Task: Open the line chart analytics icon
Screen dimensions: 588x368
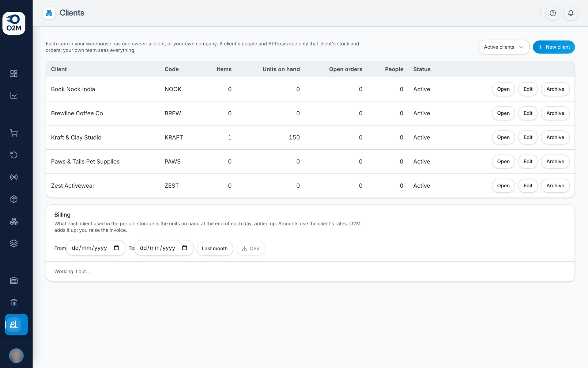Action: (14, 96)
